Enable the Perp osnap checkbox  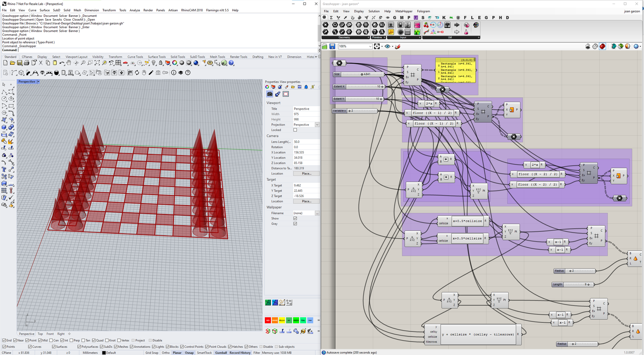(72, 340)
